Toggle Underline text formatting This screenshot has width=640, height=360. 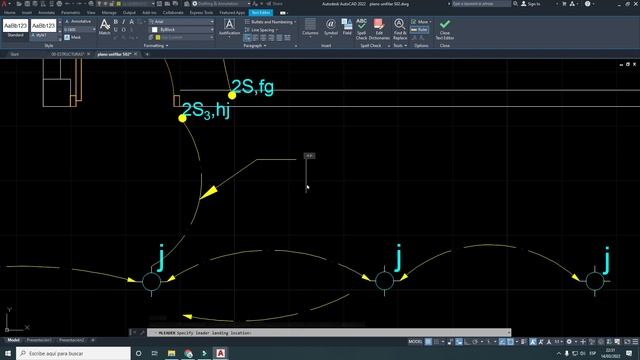click(x=116, y=30)
